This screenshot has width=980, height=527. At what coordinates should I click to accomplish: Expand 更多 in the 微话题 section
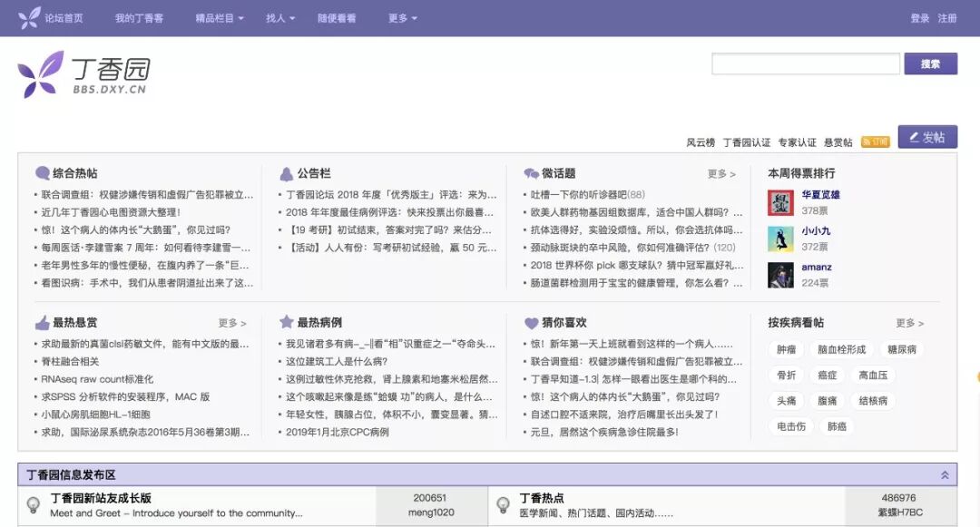(721, 174)
